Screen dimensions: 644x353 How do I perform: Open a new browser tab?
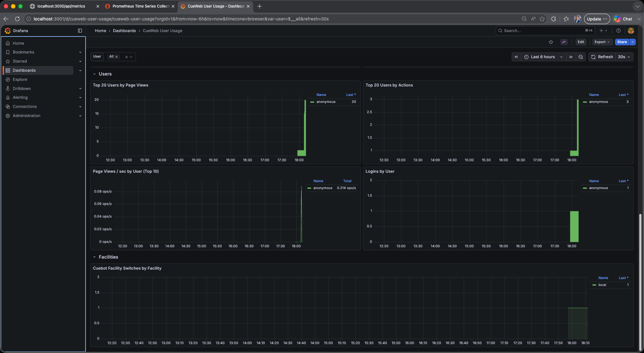259,6
